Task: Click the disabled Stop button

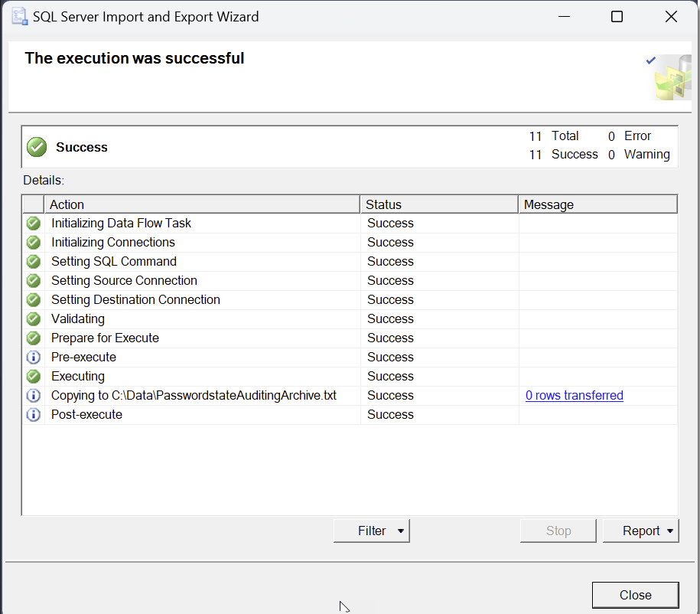Action: tap(558, 531)
